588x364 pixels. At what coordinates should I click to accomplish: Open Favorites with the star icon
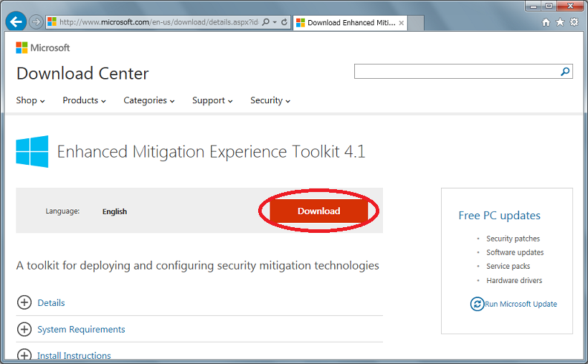pos(560,22)
